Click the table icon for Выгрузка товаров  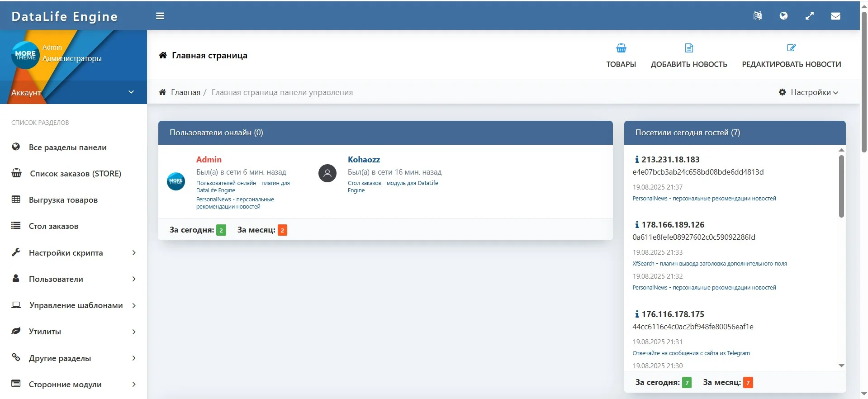click(16, 199)
